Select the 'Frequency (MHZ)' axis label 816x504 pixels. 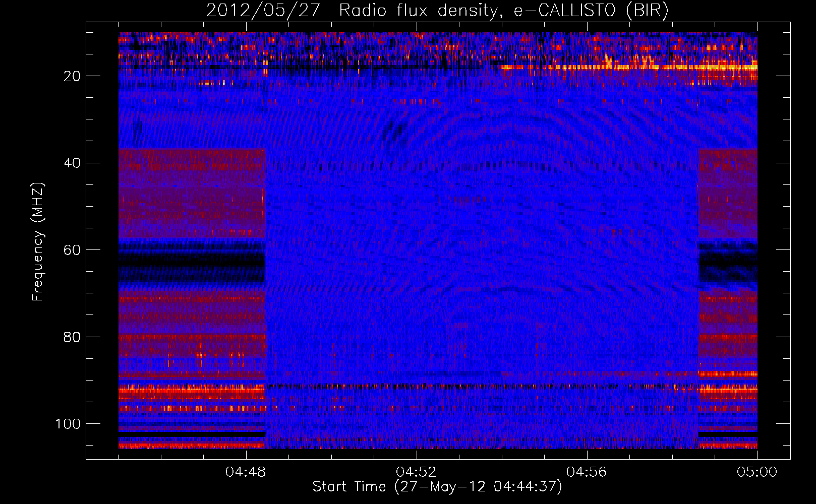pyautogui.click(x=38, y=242)
